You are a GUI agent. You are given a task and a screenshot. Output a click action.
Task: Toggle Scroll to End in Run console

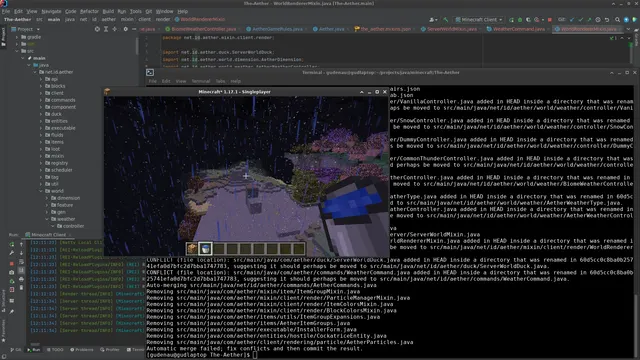click(21, 270)
